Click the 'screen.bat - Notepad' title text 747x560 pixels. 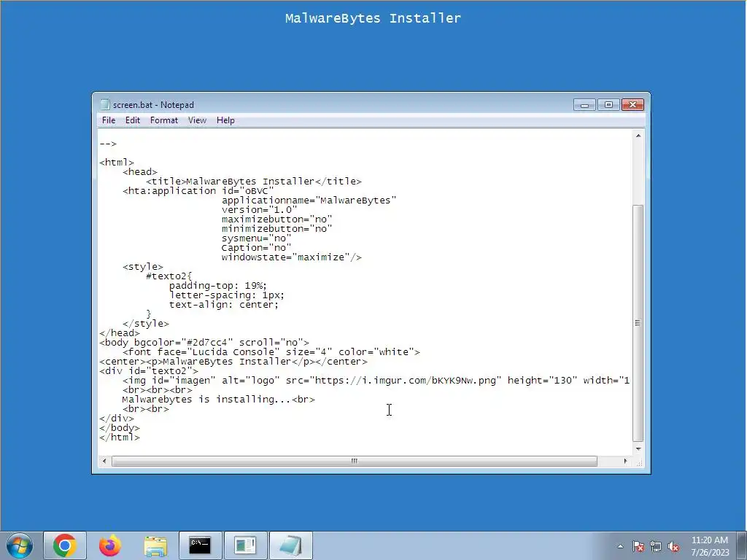point(153,105)
